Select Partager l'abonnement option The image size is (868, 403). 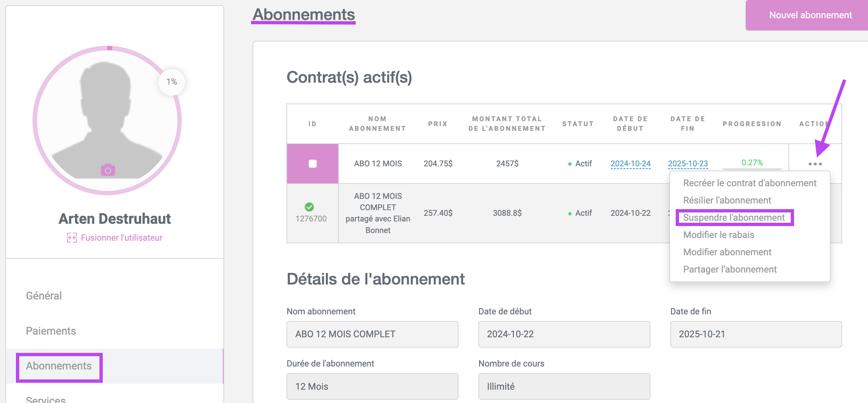(729, 270)
